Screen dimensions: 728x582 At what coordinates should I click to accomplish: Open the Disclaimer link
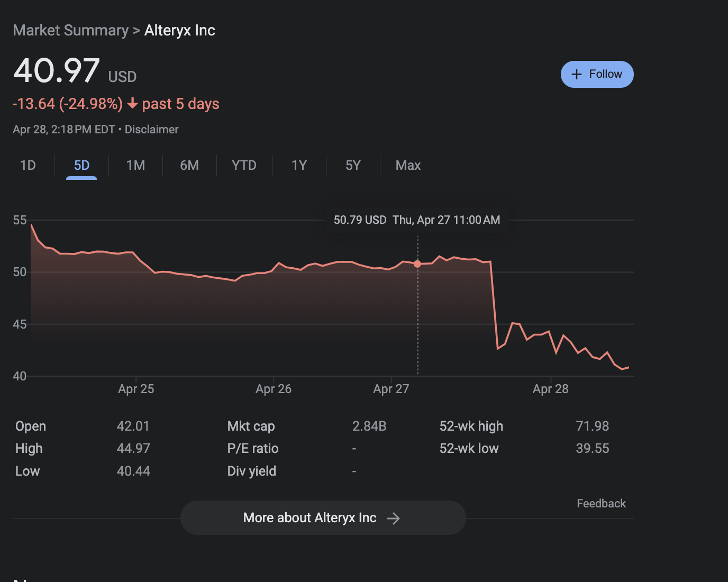pyautogui.click(x=151, y=129)
